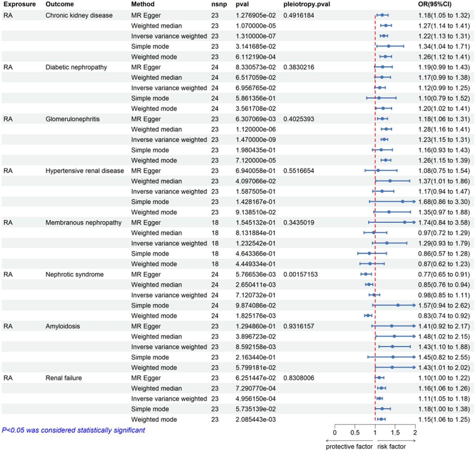Select the 'Renal failure' outcome label
This screenshot has height=452, width=476.
[x=64, y=378]
